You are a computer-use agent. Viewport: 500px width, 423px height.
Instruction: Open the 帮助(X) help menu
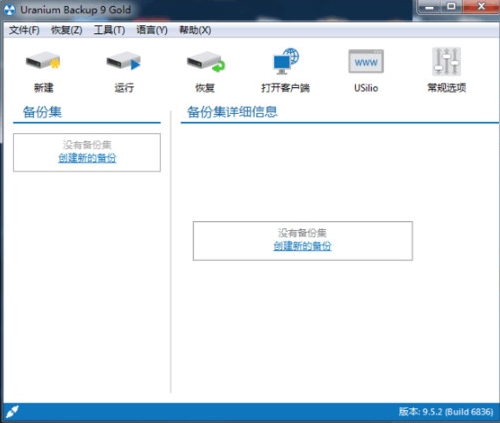[195, 30]
